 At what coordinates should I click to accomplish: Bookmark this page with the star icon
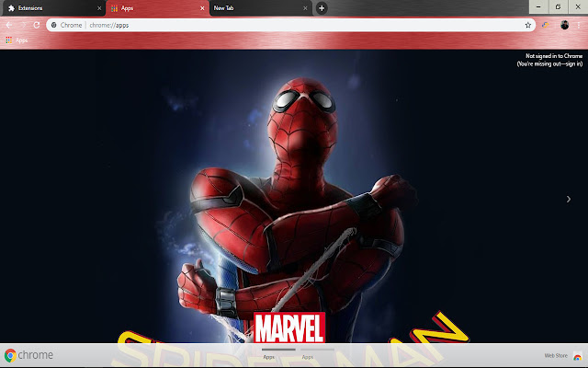point(528,25)
